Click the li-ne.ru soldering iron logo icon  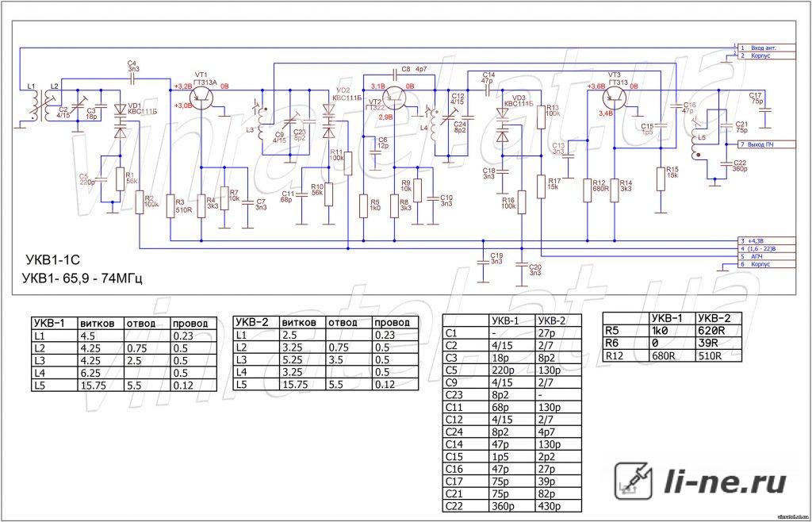point(634,479)
